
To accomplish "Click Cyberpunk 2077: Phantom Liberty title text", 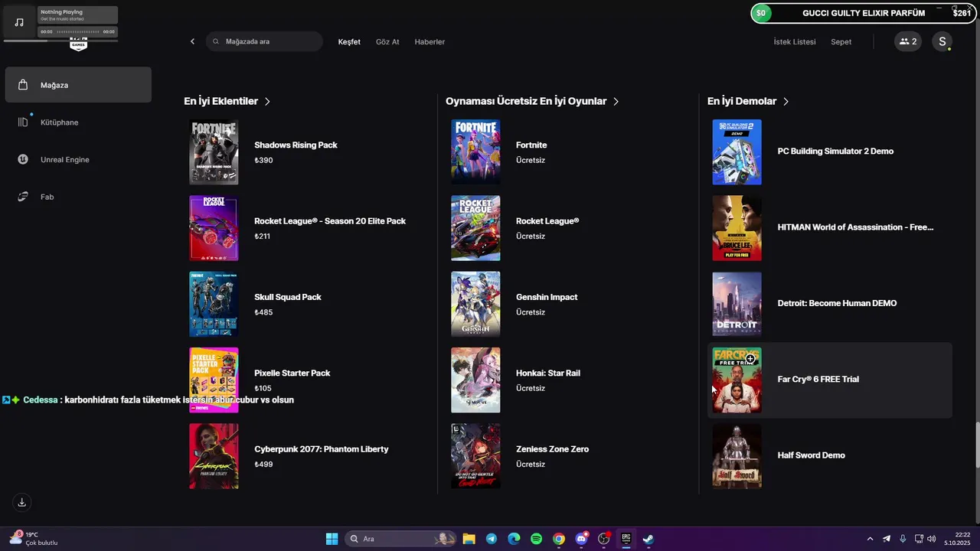I will [322, 449].
